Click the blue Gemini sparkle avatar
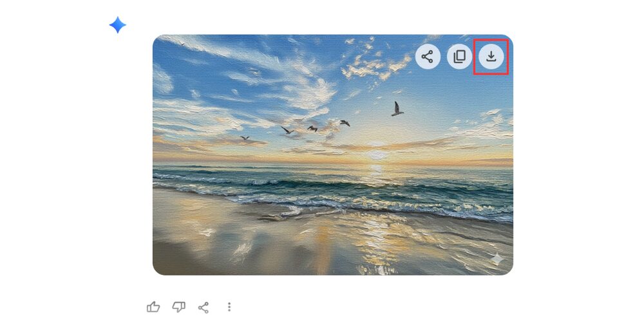This screenshot has width=644, height=322. pyautogui.click(x=117, y=25)
